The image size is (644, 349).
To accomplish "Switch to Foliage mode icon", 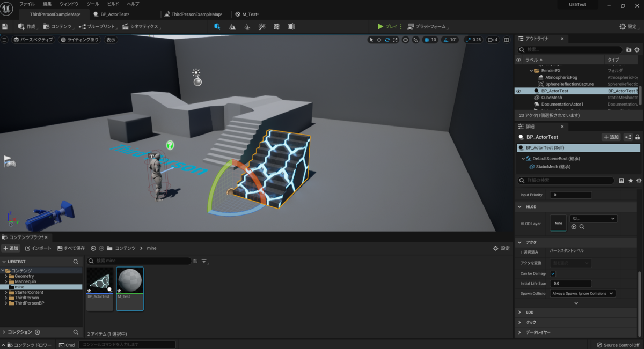I will coord(247,26).
